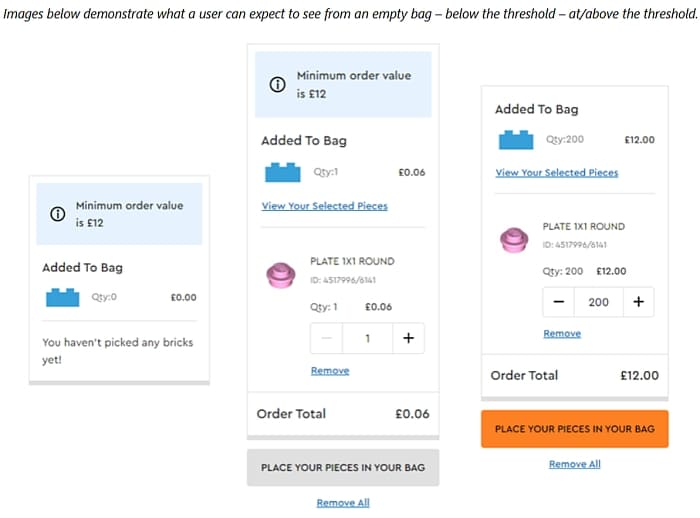Click Remove All under the orange button

(x=575, y=464)
